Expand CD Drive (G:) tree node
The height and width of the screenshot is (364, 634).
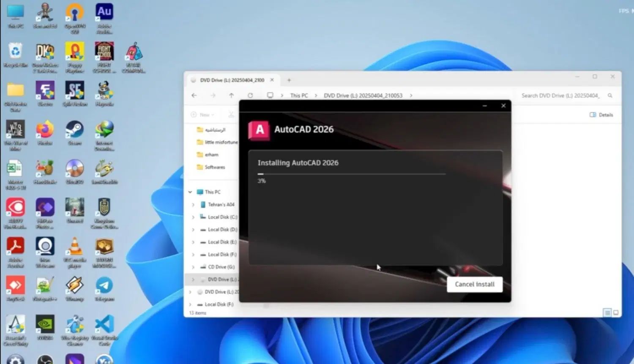point(193,267)
